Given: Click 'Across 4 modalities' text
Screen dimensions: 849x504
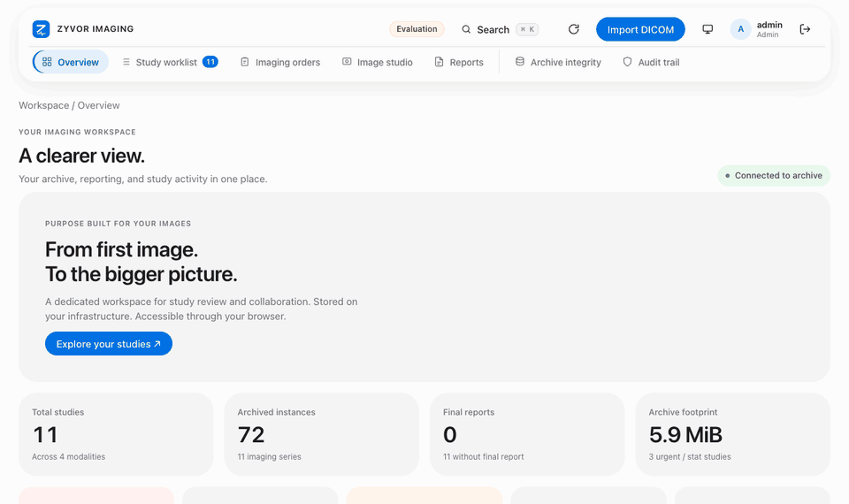Looking at the screenshot, I should [x=69, y=457].
